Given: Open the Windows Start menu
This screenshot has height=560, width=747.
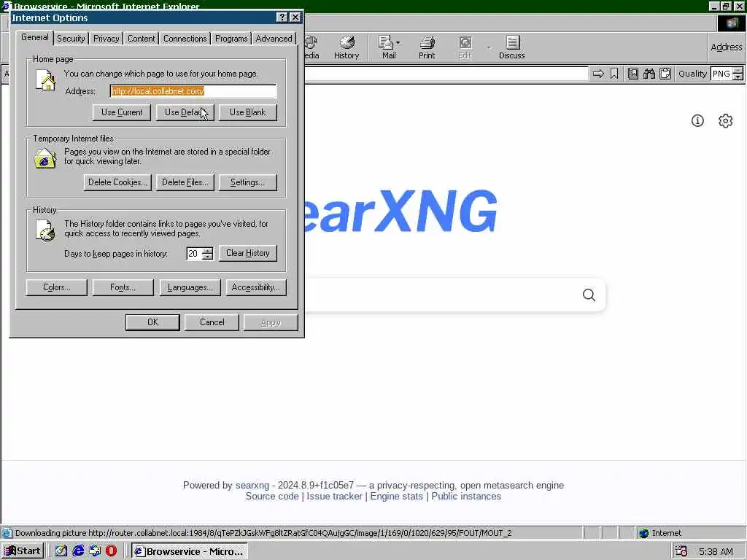Looking at the screenshot, I should point(23,551).
